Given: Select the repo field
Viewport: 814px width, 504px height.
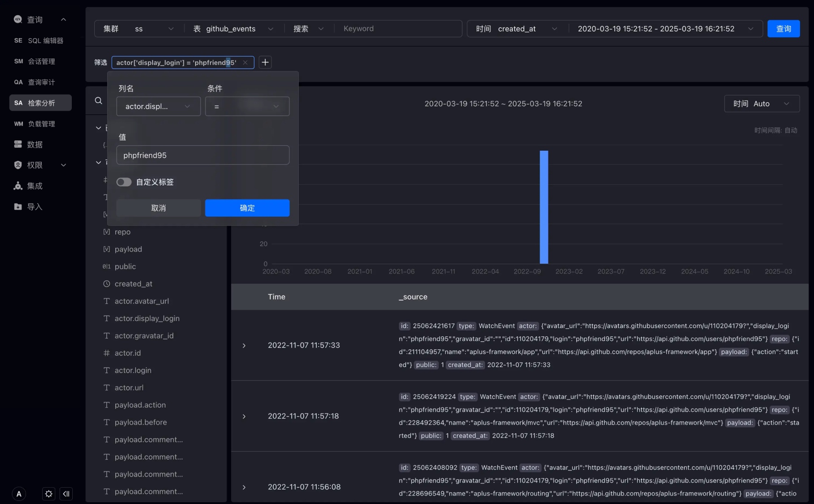Looking at the screenshot, I should click(123, 232).
